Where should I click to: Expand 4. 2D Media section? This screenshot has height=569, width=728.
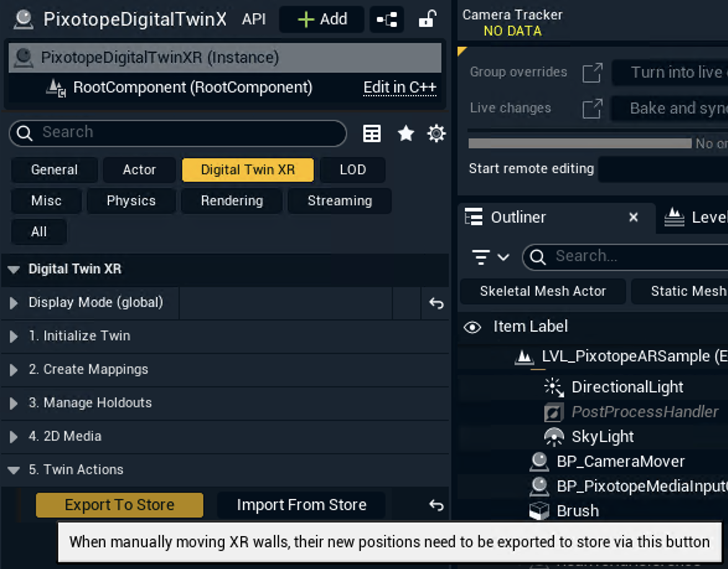14,437
